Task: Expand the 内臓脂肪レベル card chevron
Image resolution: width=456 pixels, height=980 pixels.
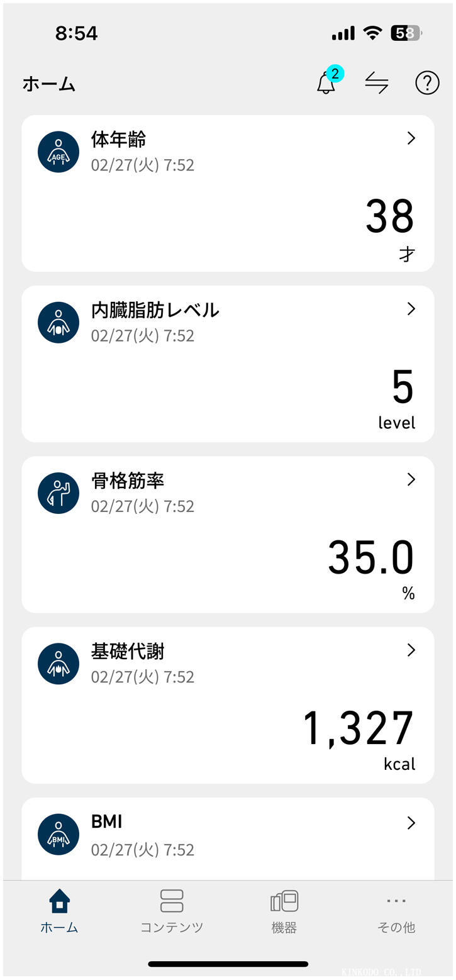Action: [411, 309]
